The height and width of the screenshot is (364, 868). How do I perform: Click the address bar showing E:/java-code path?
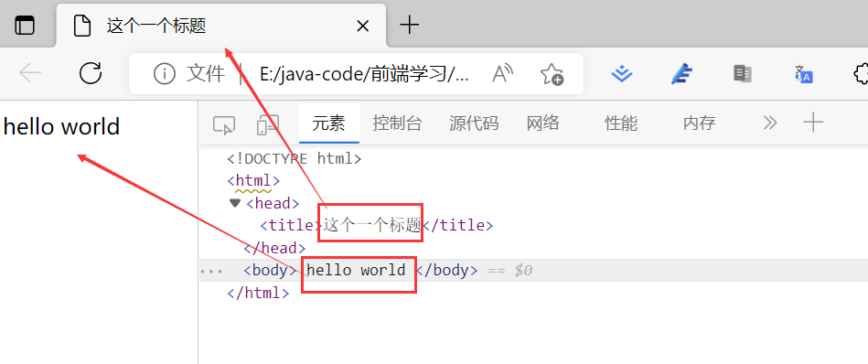pyautogui.click(x=364, y=73)
